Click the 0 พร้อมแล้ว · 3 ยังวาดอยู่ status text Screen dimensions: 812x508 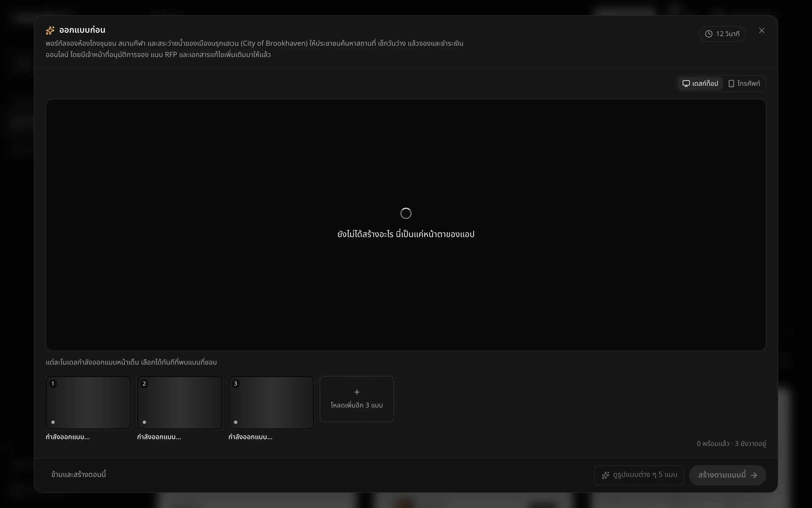point(731,443)
